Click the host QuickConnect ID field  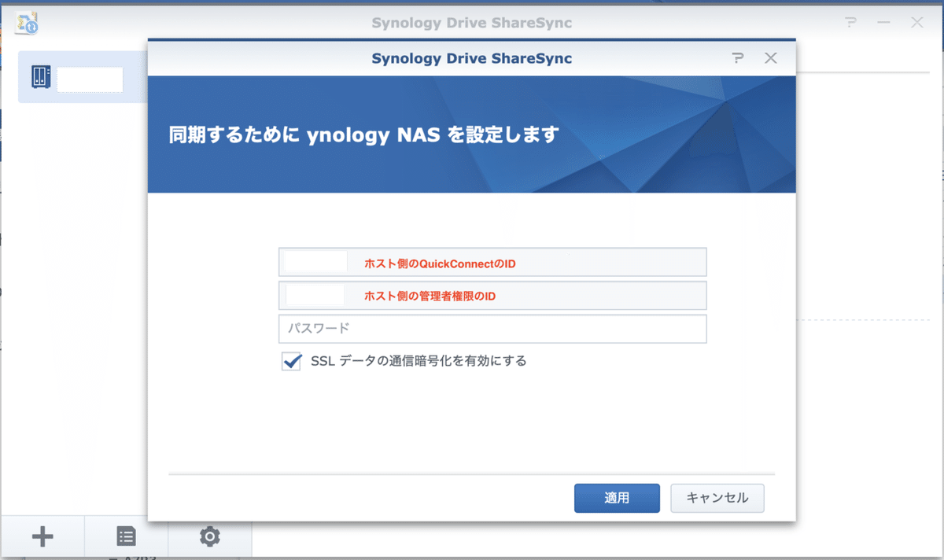click(492, 263)
